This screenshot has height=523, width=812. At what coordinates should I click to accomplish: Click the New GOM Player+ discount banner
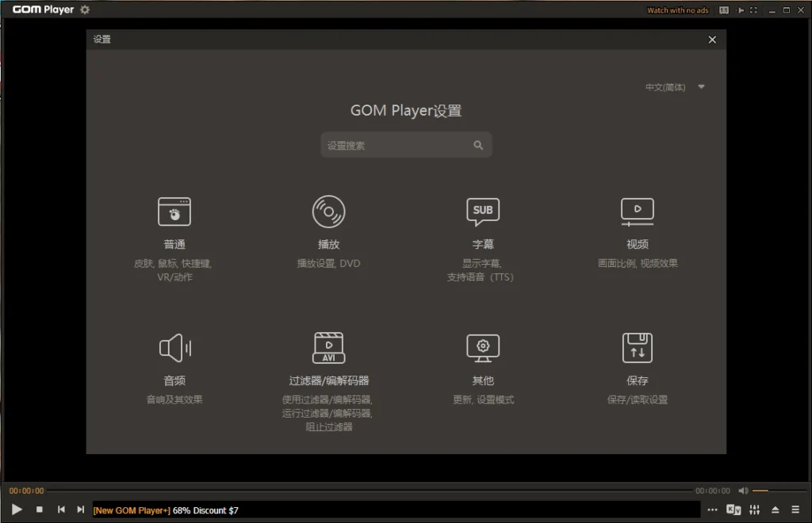coord(165,510)
